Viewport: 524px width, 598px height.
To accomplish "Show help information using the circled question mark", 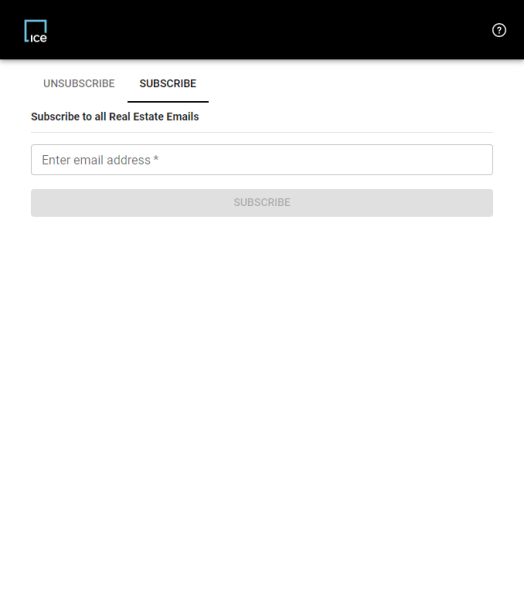I will coord(499,30).
